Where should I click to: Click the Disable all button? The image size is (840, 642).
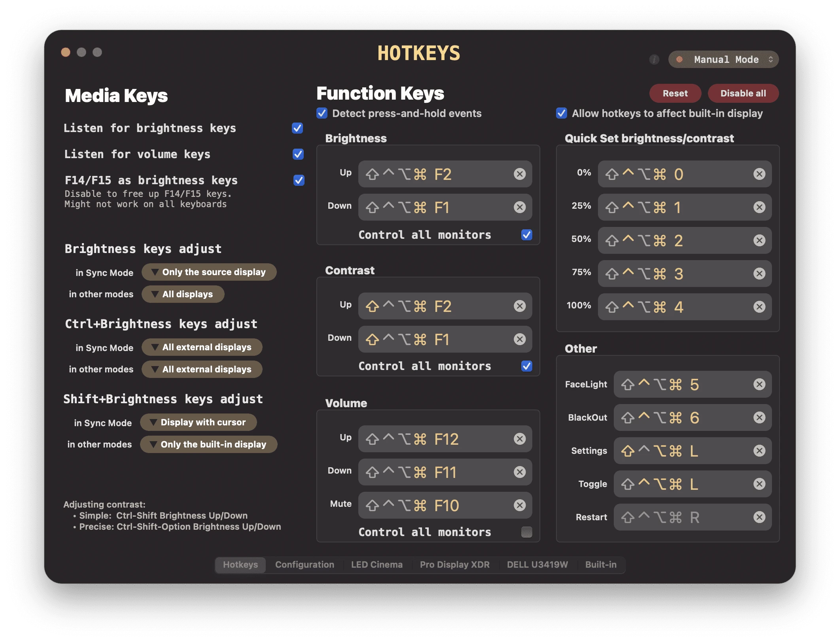pos(743,93)
